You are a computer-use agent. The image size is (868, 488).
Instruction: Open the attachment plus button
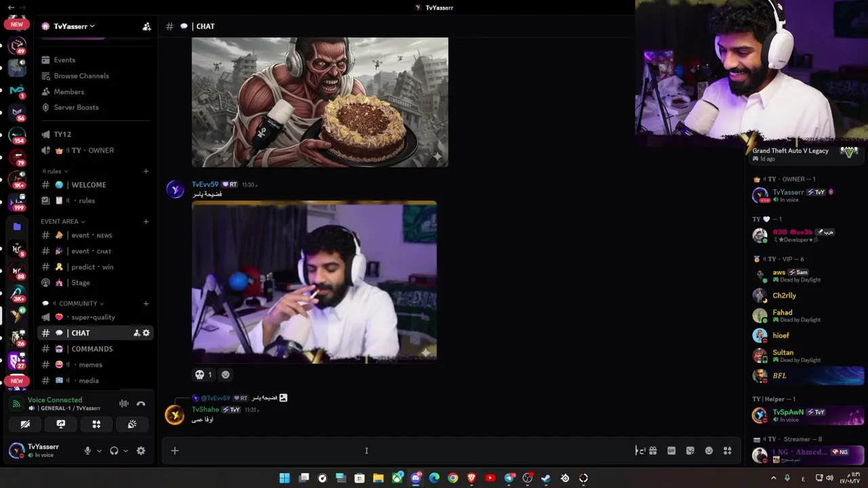point(175,451)
